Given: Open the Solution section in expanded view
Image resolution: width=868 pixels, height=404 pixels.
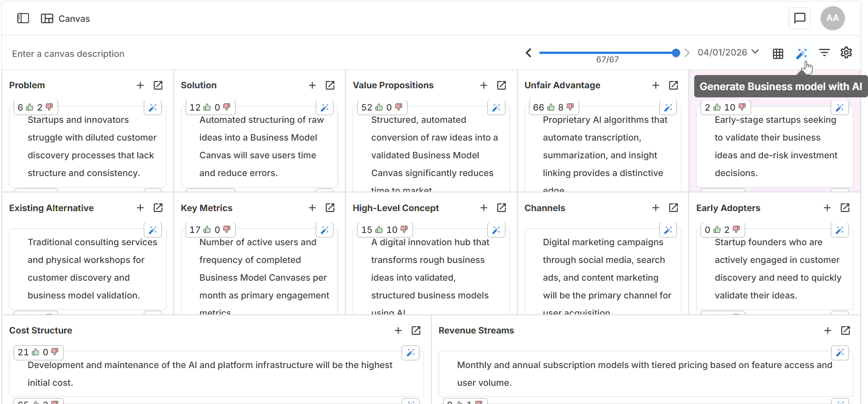Looking at the screenshot, I should coord(330,86).
